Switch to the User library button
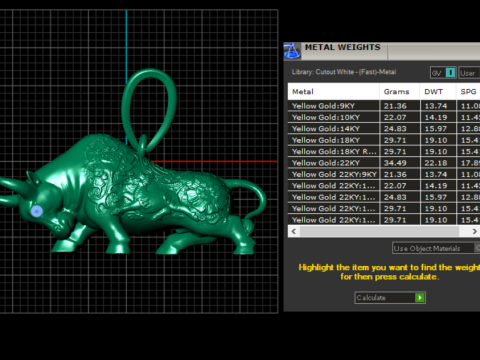This screenshot has height=360, width=480. [x=469, y=73]
